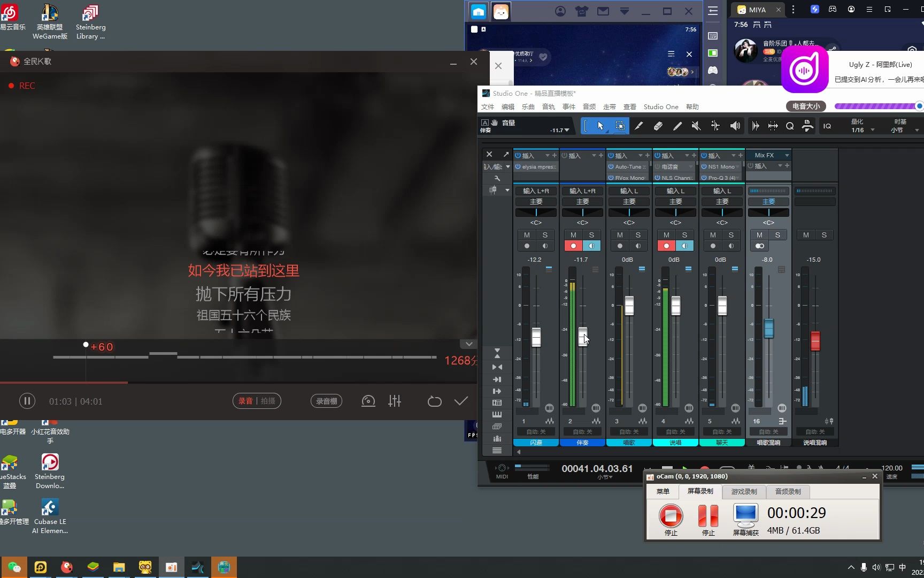Open File Explorer from the taskbar
Viewport: 924px width, 578px height.
click(x=119, y=567)
